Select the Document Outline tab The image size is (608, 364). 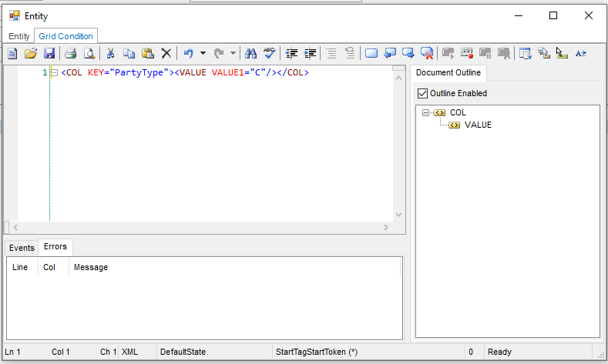[448, 72]
